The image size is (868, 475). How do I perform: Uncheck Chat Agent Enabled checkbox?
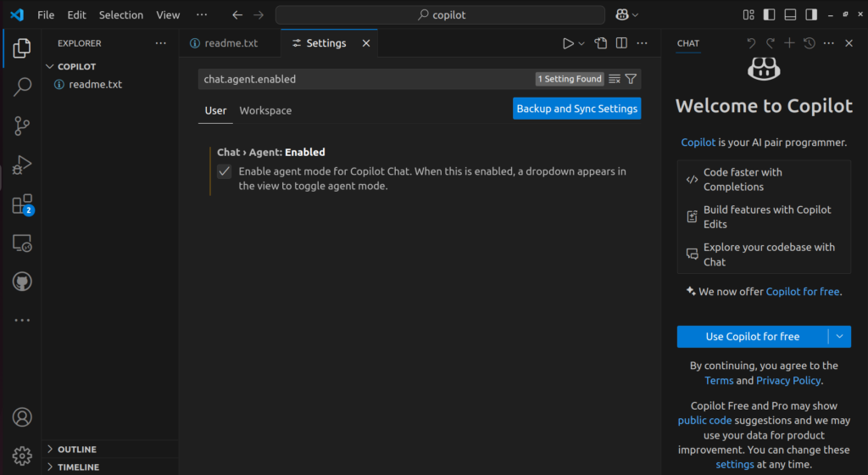224,171
